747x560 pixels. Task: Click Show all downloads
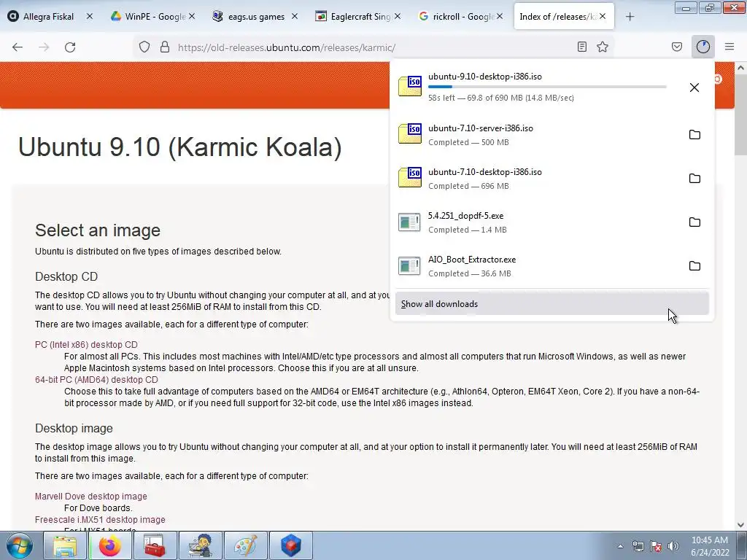(551, 304)
